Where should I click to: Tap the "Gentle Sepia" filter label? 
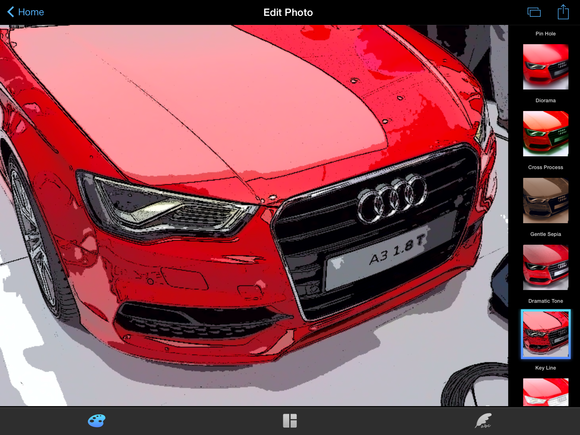click(545, 234)
